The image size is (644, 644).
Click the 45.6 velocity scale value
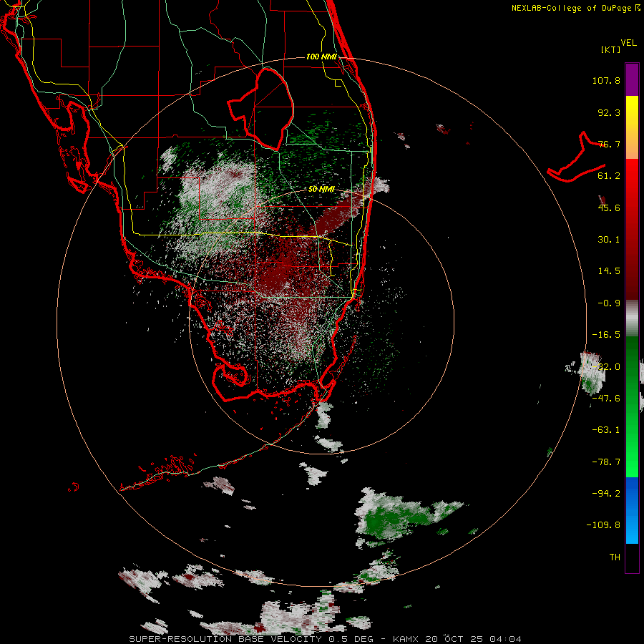(x=609, y=208)
